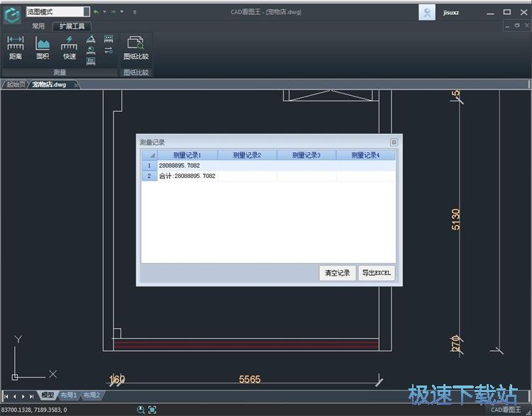Click the 测量记录4 column header
Image resolution: width=532 pixels, height=416 pixels.
(x=365, y=155)
